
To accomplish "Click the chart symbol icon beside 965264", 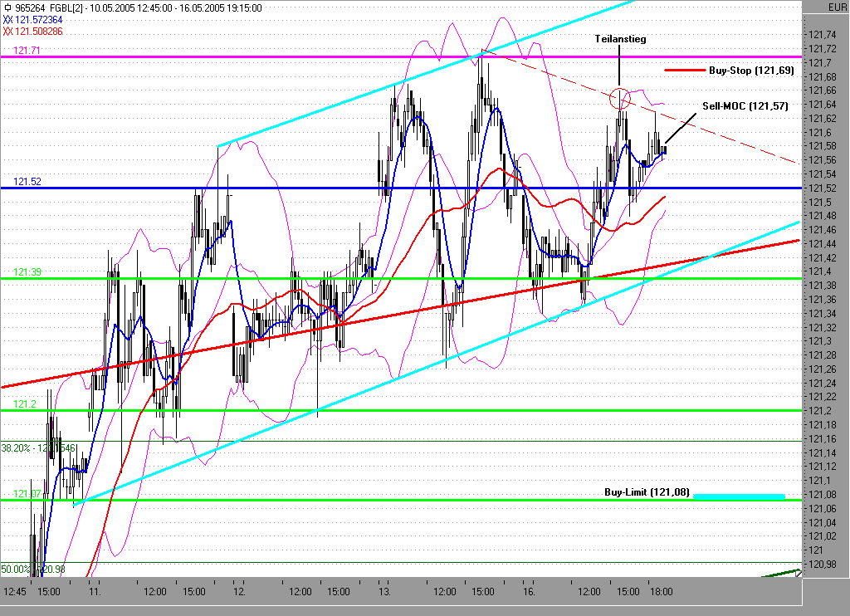I will [7, 8].
